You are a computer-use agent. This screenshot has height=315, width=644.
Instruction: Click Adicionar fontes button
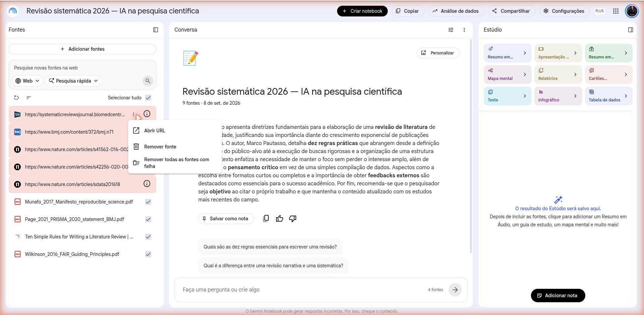(83, 49)
